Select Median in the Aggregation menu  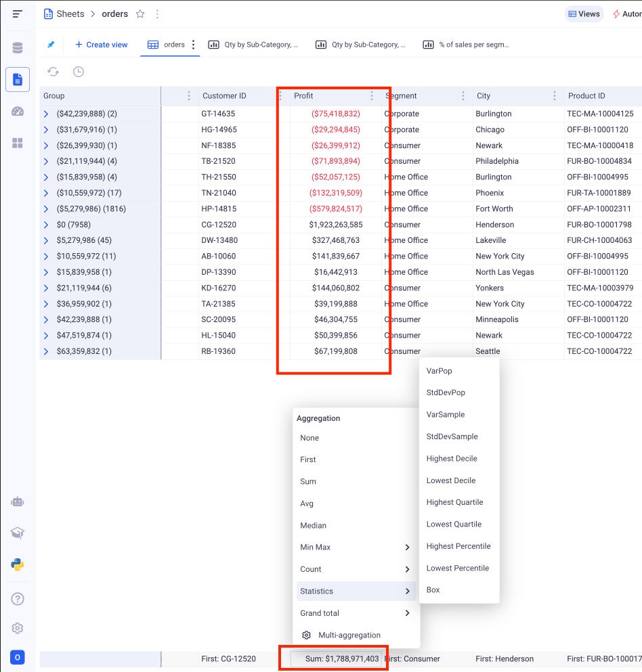coord(314,525)
